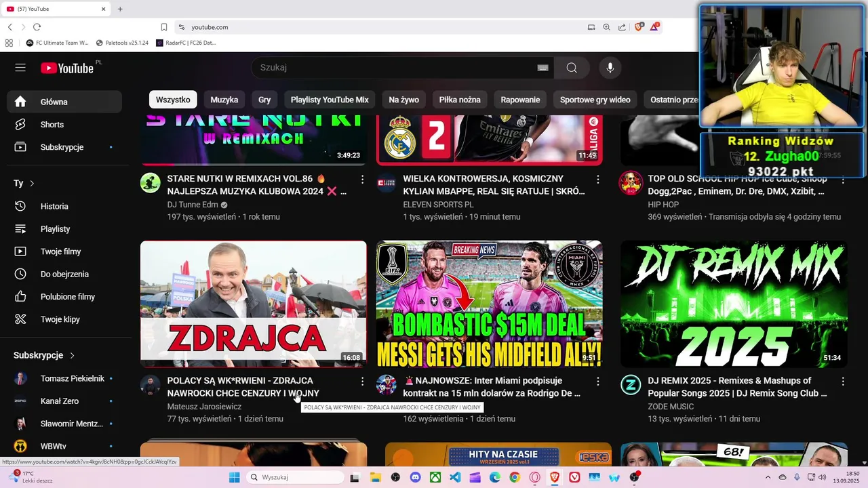Open Historia in the sidebar
868x488 pixels.
coord(64,206)
